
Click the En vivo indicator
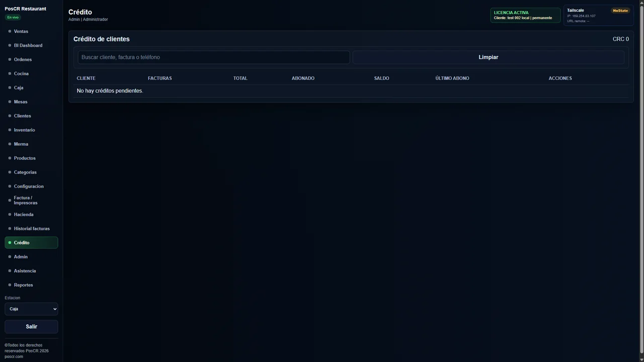tap(13, 17)
